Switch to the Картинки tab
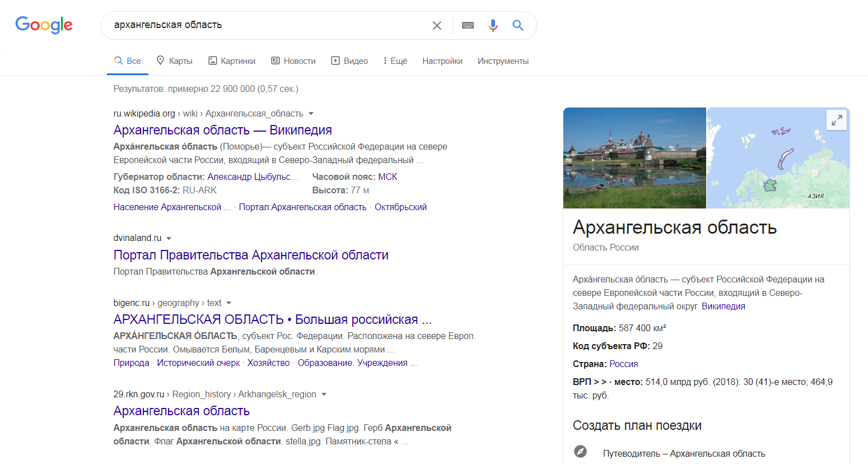This screenshot has height=464, width=868. point(232,61)
